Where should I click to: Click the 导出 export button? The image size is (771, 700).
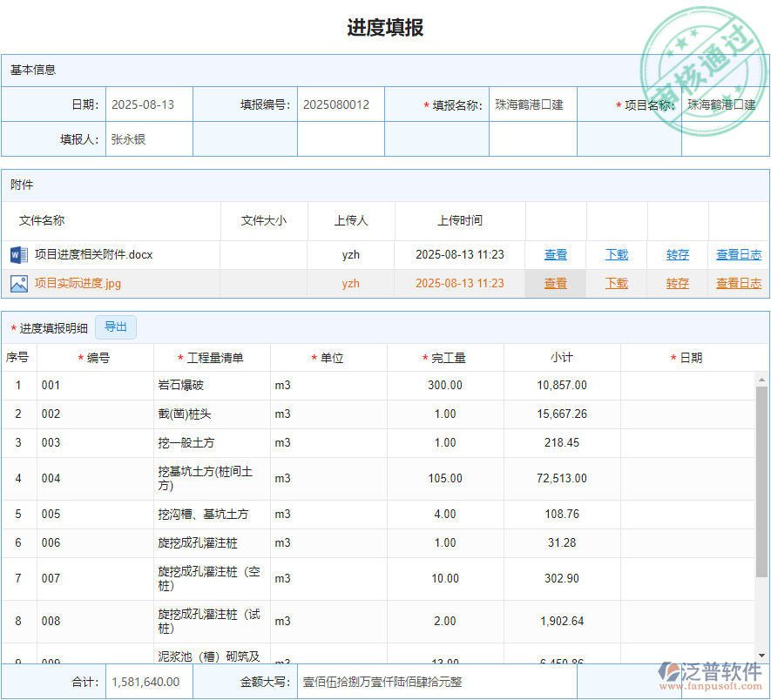pyautogui.click(x=115, y=326)
